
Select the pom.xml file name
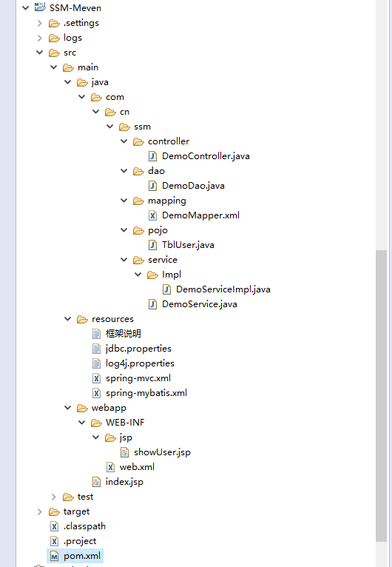click(82, 556)
